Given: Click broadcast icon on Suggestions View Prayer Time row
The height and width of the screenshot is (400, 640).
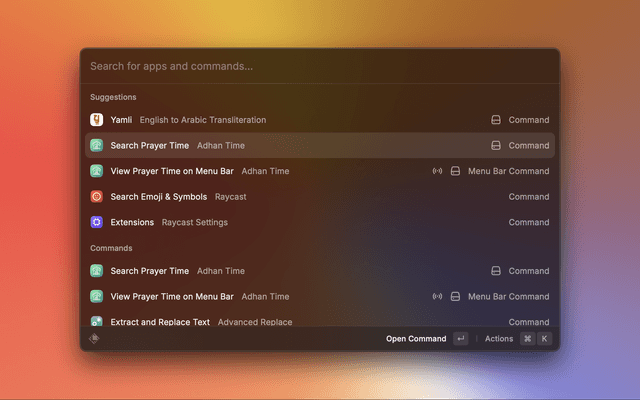Looking at the screenshot, I should [x=437, y=171].
